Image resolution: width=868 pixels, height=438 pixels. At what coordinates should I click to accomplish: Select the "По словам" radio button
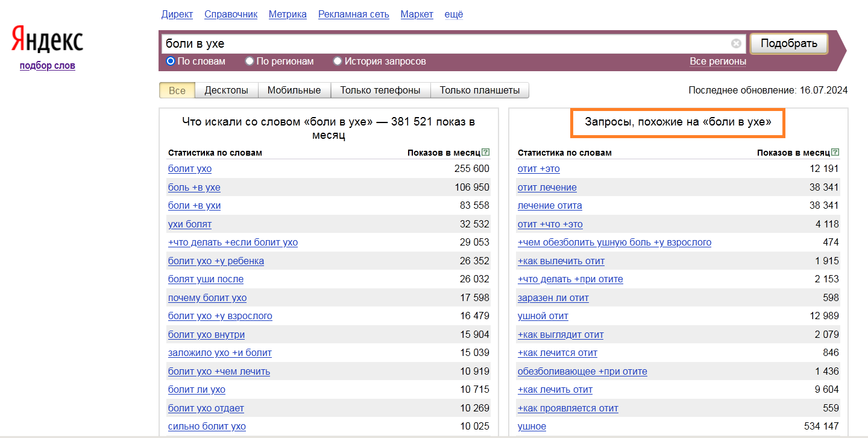point(171,61)
